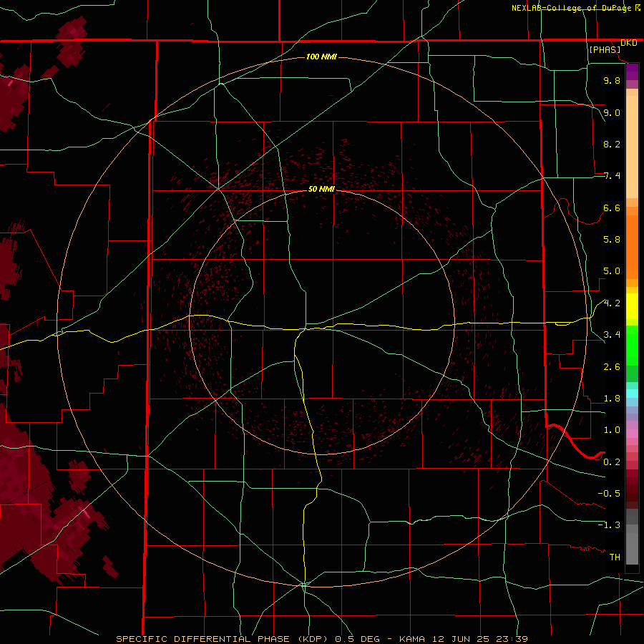644x644 pixels.
Task: Click the 100 NMI range ring label
Action: (x=321, y=57)
